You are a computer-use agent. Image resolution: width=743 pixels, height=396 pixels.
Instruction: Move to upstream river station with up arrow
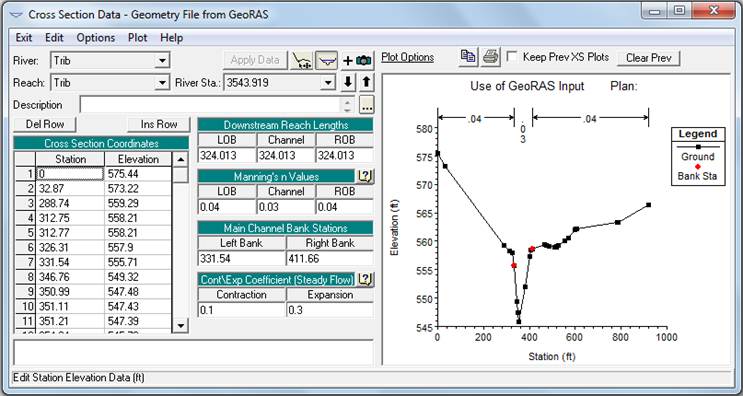pyautogui.click(x=366, y=82)
